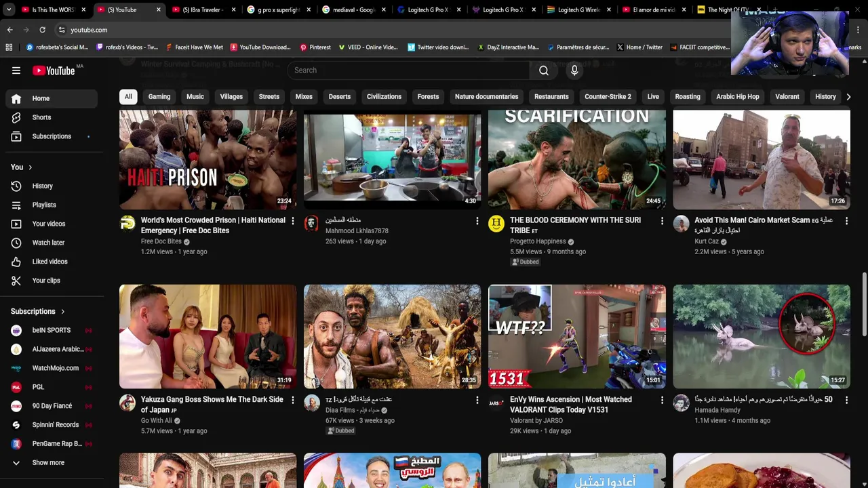Select the Counter-Strike 2 filter chip
Image resolution: width=868 pixels, height=488 pixels.
(x=608, y=97)
